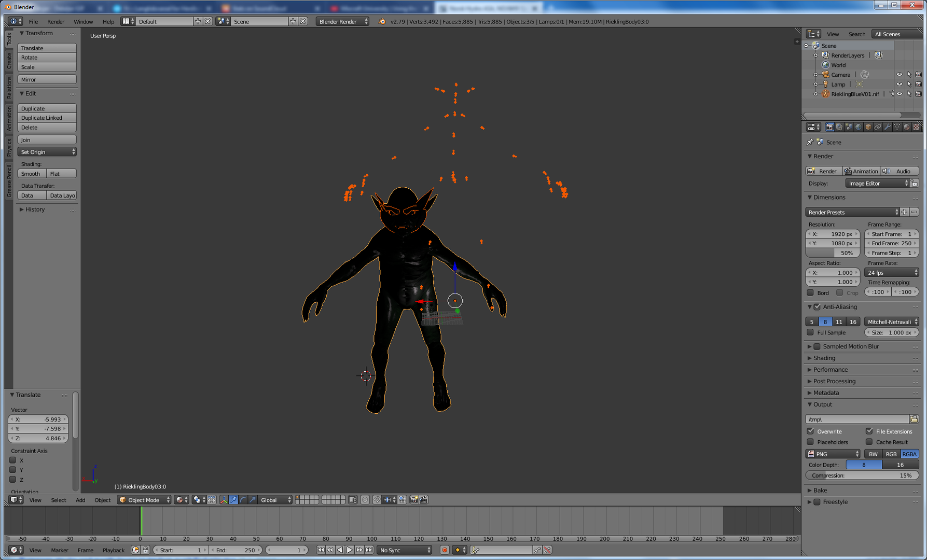Toggle File Extensions checkbox
927x560 pixels.
point(869,431)
